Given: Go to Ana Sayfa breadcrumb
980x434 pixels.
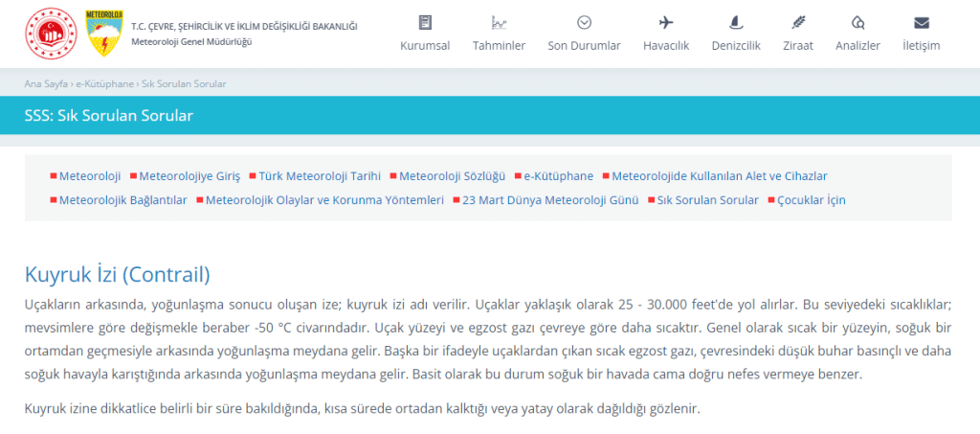Looking at the screenshot, I should (47, 84).
